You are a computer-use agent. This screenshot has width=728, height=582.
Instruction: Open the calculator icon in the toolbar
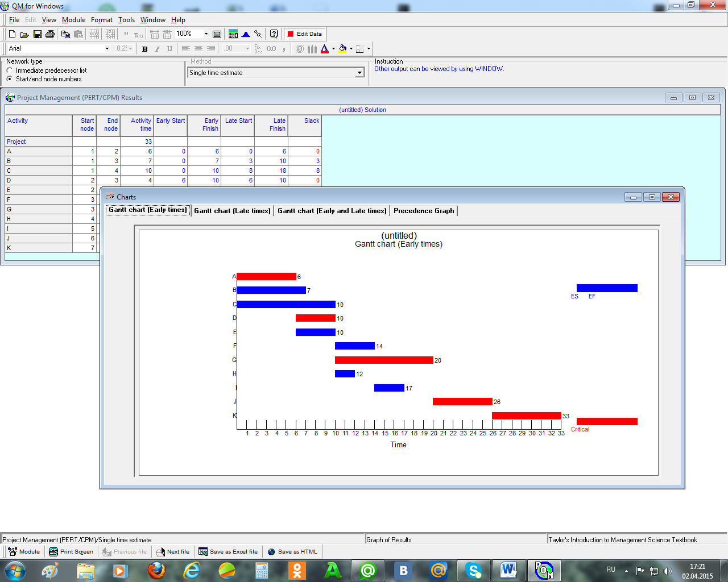pos(233,34)
